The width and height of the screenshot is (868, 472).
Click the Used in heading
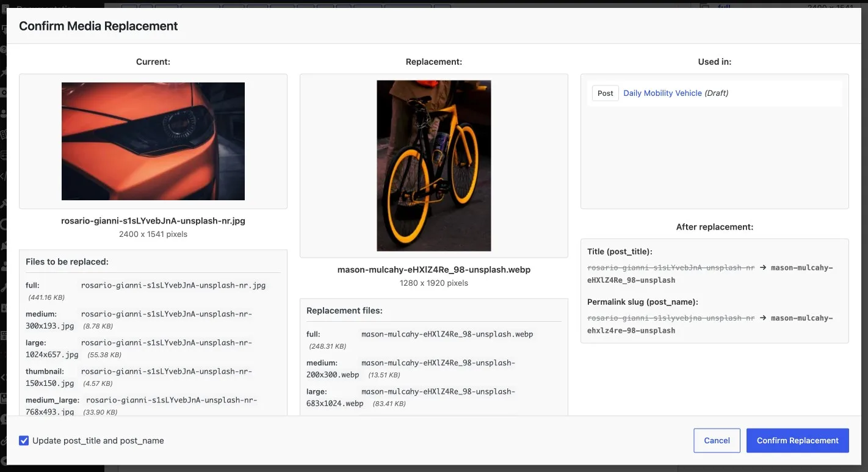click(x=715, y=62)
